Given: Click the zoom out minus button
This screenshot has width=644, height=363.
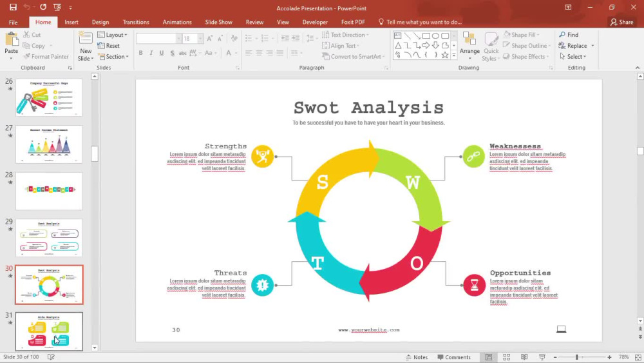Looking at the screenshot, I should point(555,357).
